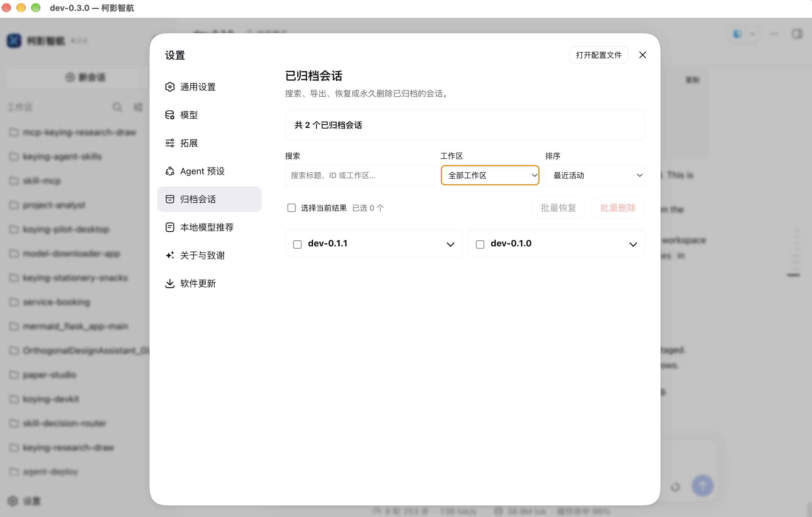Close the settings dialog with the X
This screenshot has width=812, height=517.
(x=642, y=55)
